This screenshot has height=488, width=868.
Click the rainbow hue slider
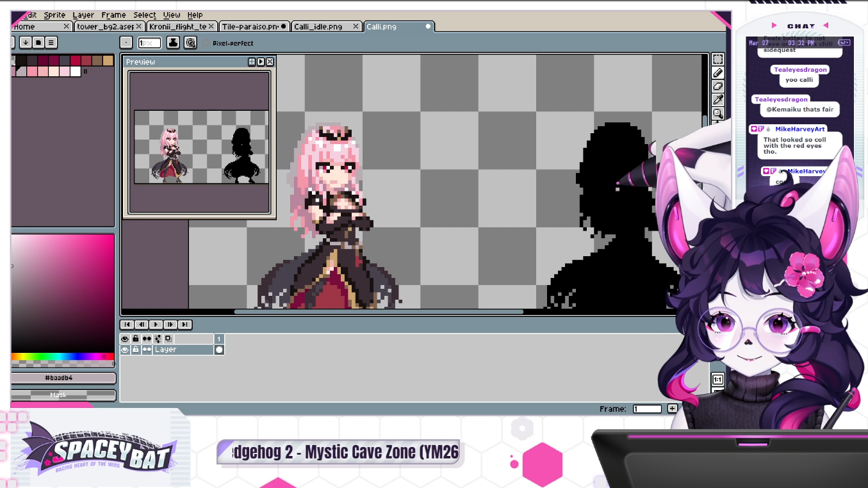[63, 356]
